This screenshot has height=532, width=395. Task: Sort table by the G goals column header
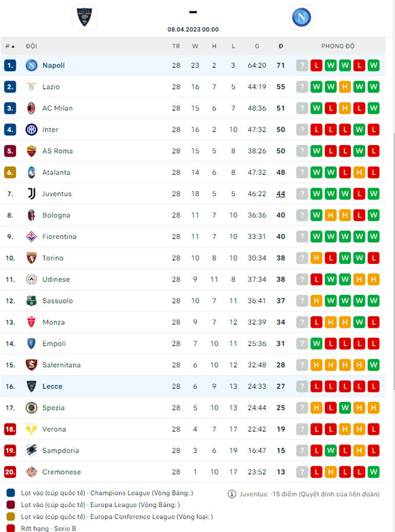click(x=257, y=46)
